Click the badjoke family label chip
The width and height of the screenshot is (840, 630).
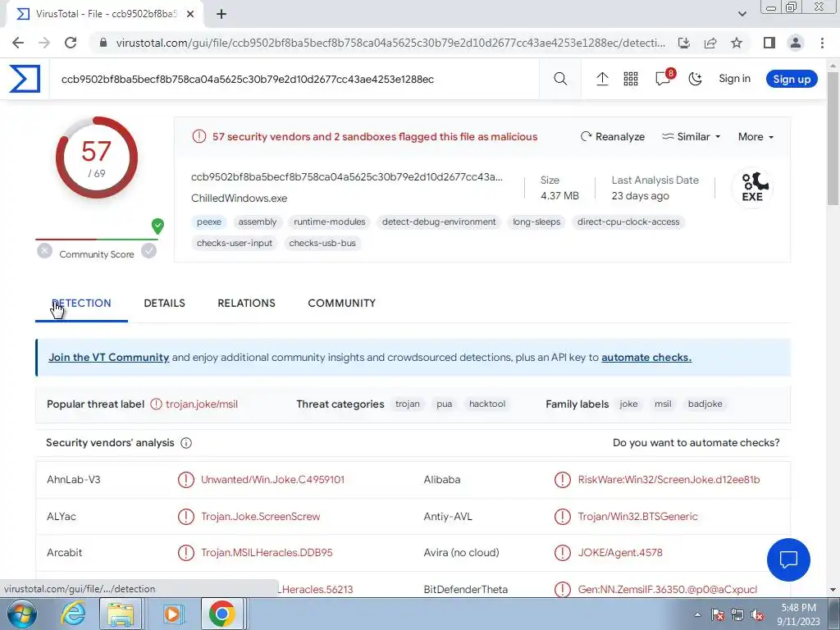705,404
